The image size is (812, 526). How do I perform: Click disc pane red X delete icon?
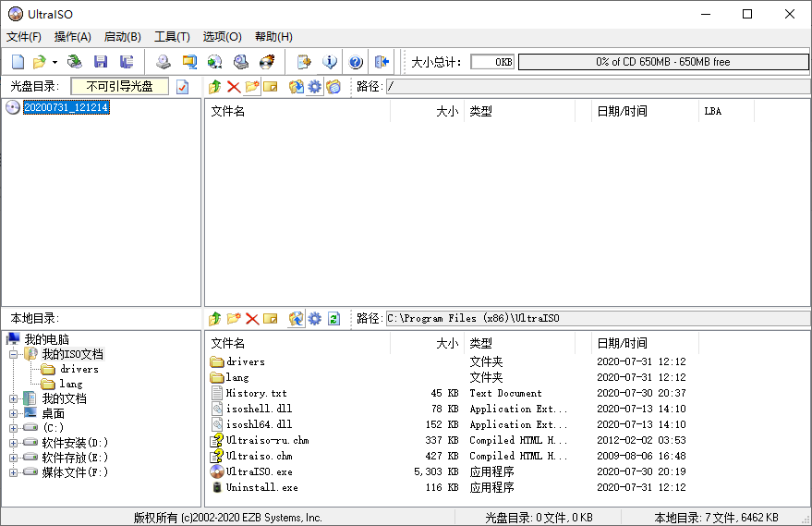point(234,87)
